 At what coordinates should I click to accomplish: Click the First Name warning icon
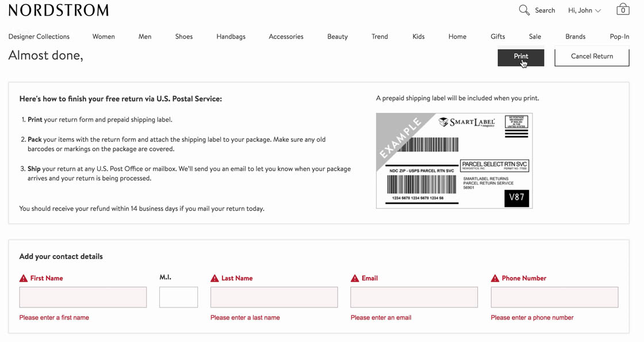point(24,279)
